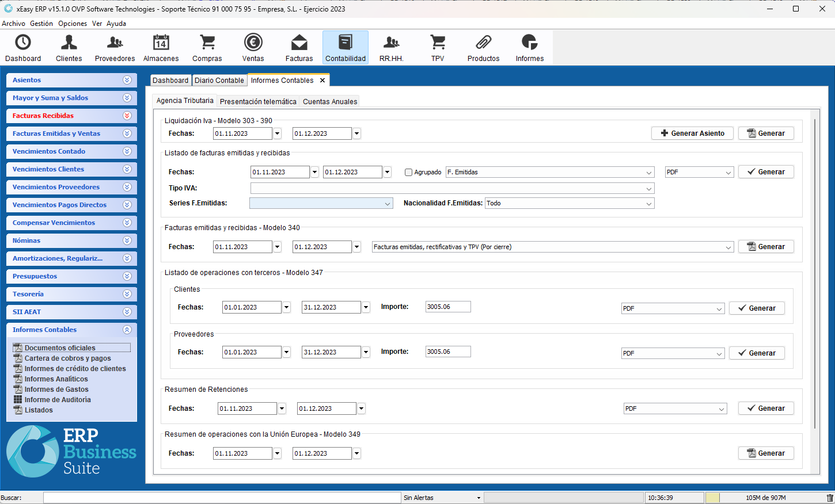Switch to Diario Contable tab
Screen dimensions: 835x504
(219, 81)
